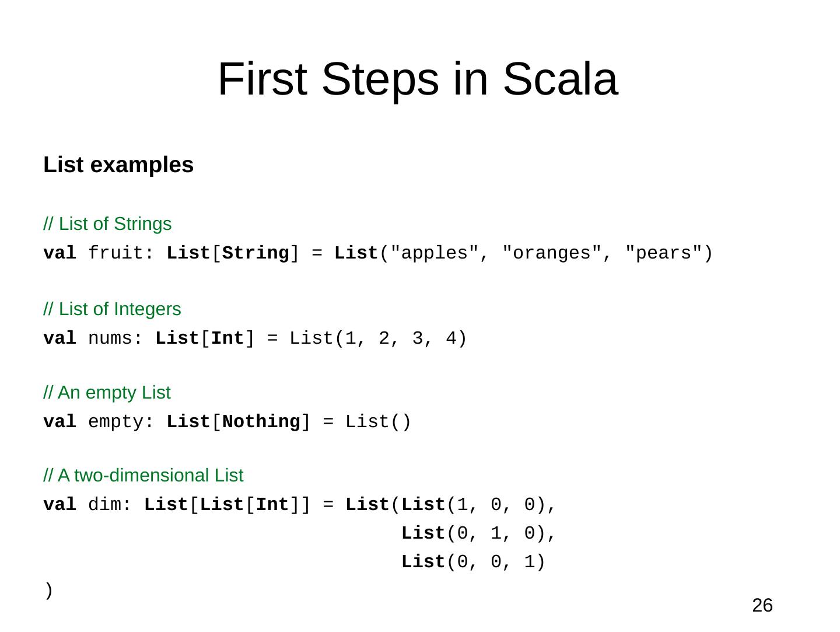Image resolution: width=840 pixels, height=632 pixels.
Task: Click the "// An empty List" comment
Action: click(107, 393)
